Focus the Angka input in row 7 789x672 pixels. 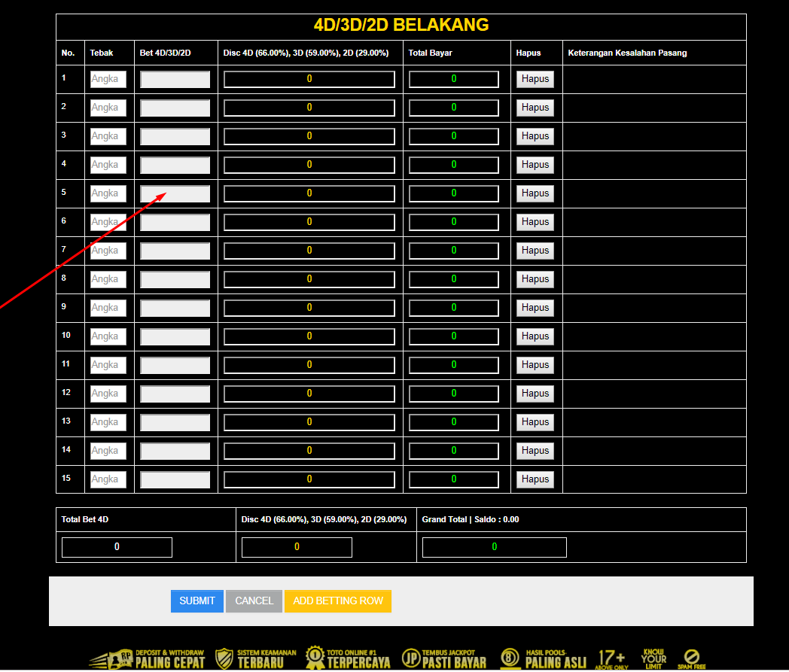108,251
